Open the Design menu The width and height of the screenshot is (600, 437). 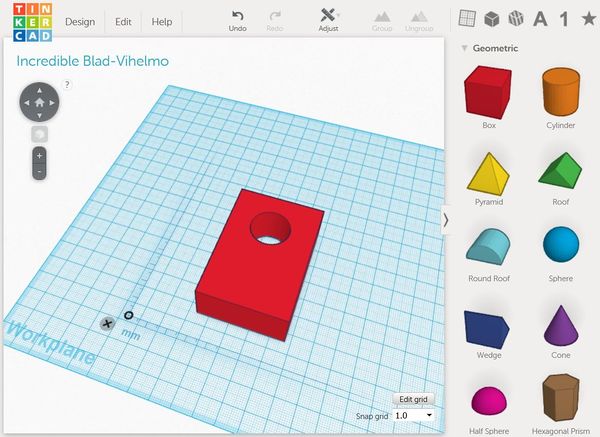point(79,21)
